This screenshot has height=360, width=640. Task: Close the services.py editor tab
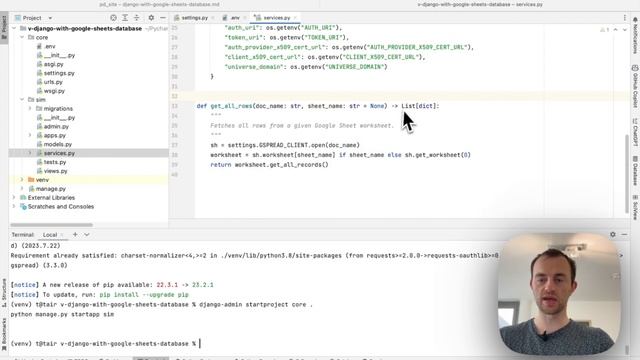pyautogui.click(x=295, y=18)
